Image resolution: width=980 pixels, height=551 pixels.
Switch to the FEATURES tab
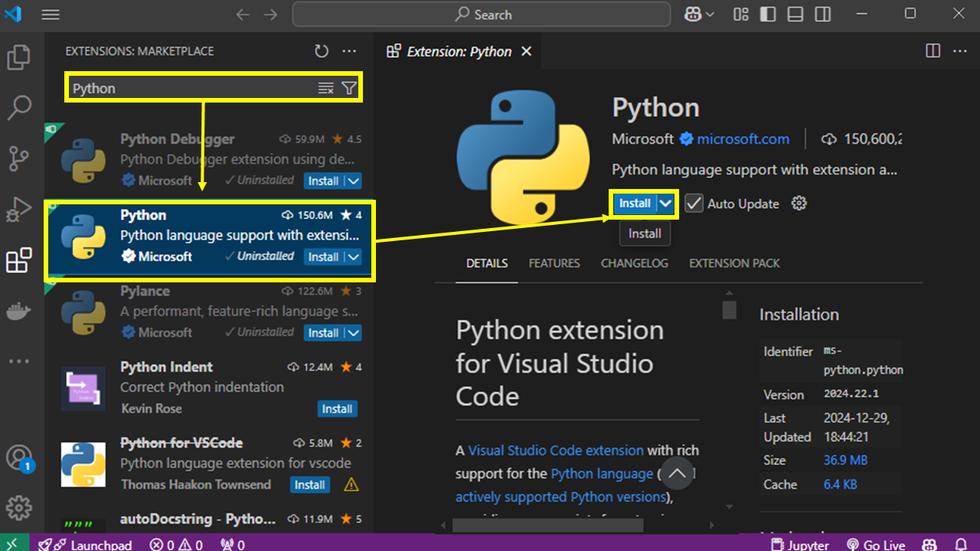pos(554,263)
